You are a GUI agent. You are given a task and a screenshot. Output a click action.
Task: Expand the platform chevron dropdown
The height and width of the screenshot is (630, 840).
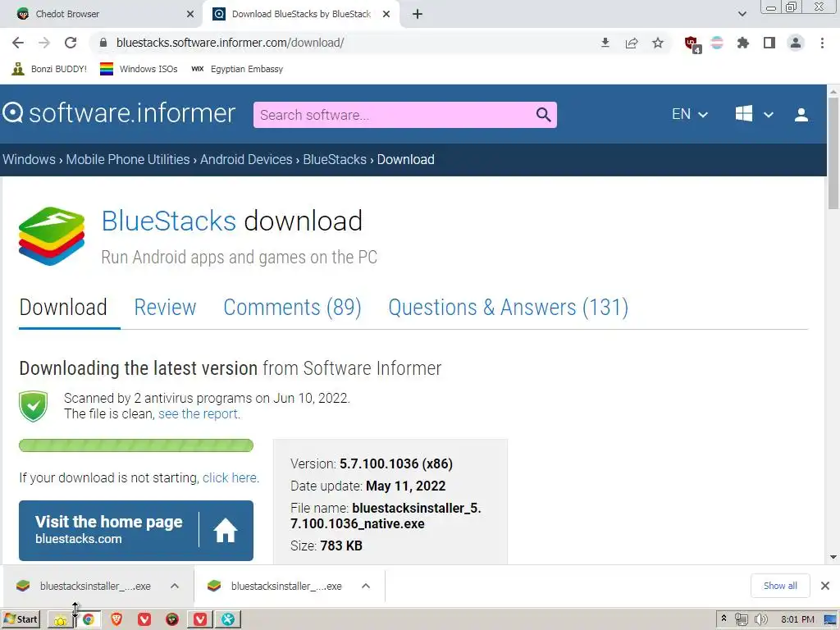[768, 115]
